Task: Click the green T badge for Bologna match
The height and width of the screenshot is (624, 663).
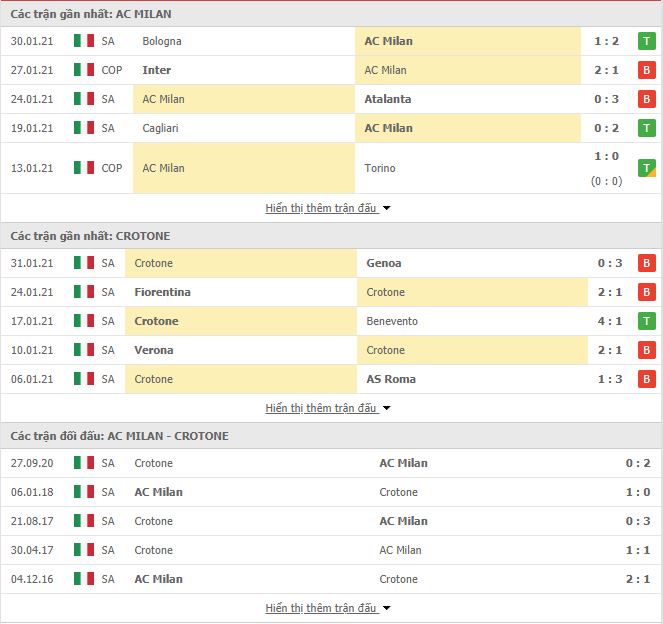Action: coord(646,41)
